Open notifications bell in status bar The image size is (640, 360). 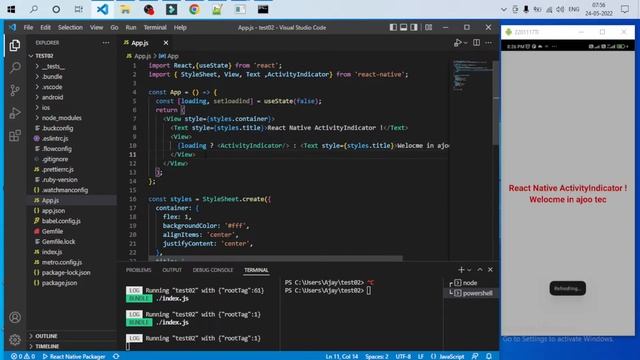[489, 356]
